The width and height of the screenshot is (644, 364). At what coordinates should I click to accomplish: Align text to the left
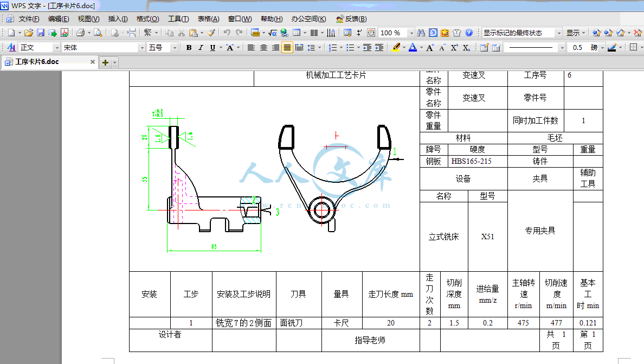[251, 48]
